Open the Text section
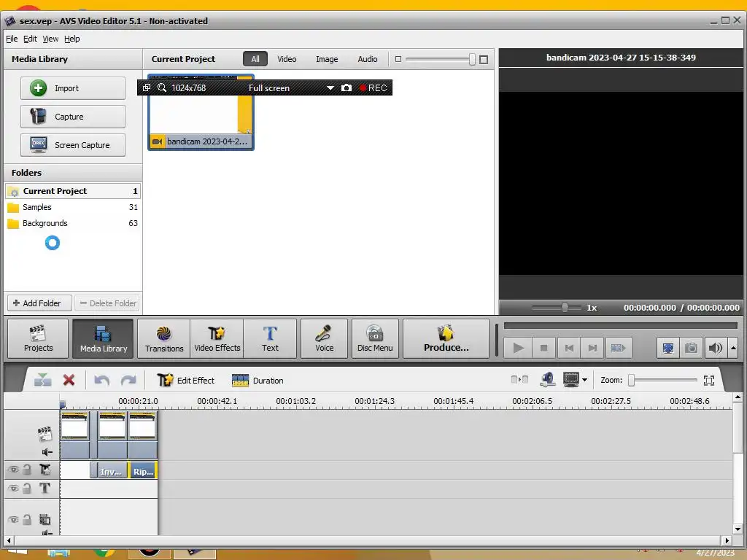The image size is (747, 560). click(x=270, y=338)
